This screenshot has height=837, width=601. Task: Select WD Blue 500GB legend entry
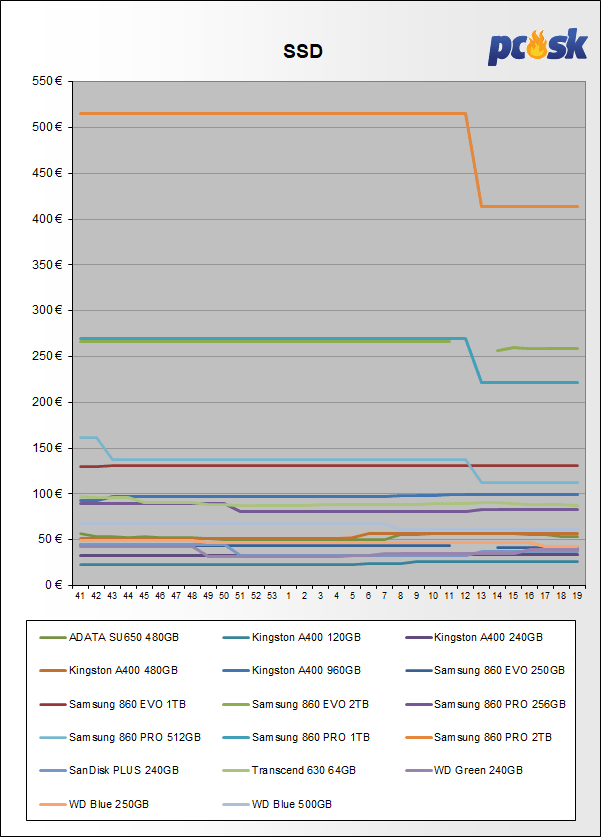pos(277,804)
